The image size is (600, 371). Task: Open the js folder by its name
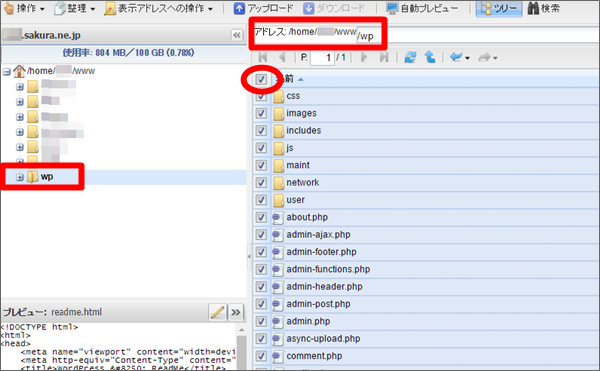click(x=290, y=148)
